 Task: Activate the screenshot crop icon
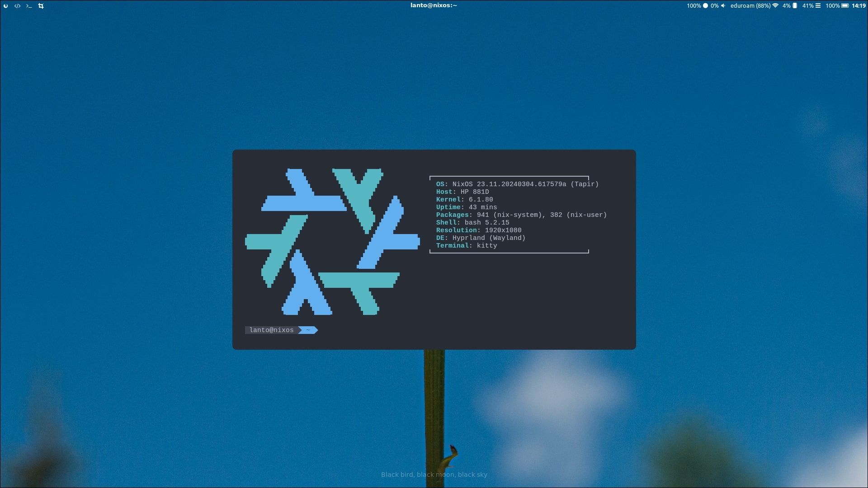[x=41, y=6]
